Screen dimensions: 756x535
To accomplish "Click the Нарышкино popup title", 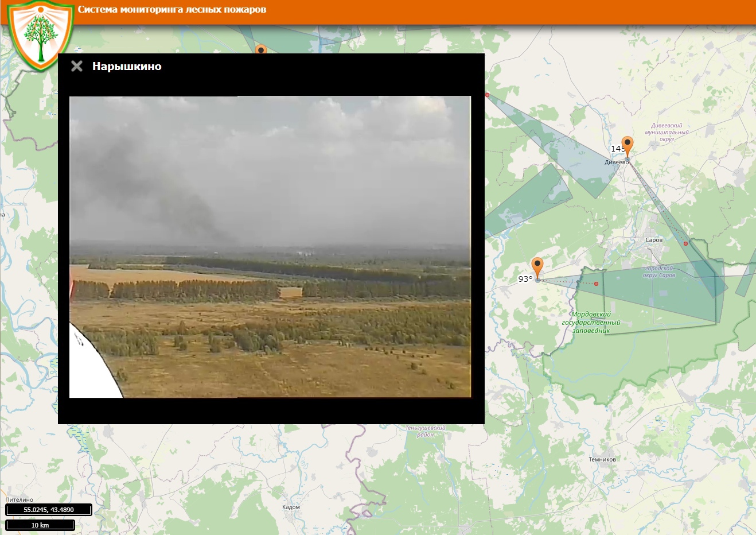I will pos(127,67).
